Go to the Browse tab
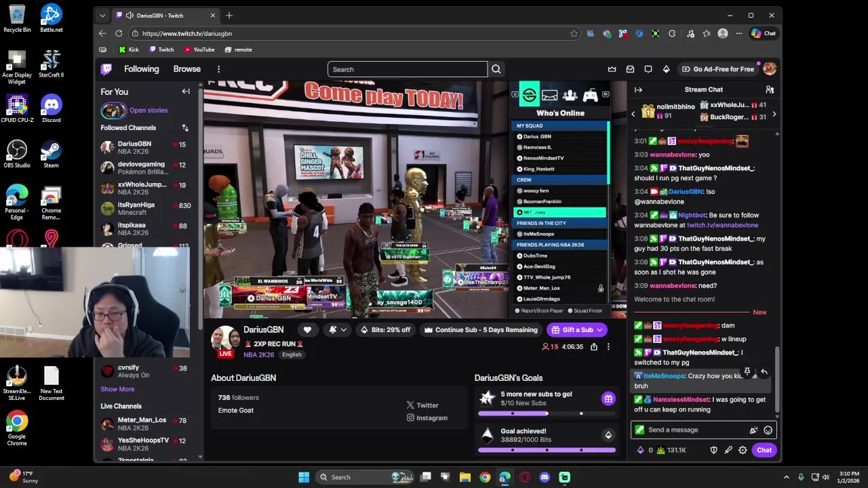The height and width of the screenshot is (488, 868). pyautogui.click(x=186, y=69)
